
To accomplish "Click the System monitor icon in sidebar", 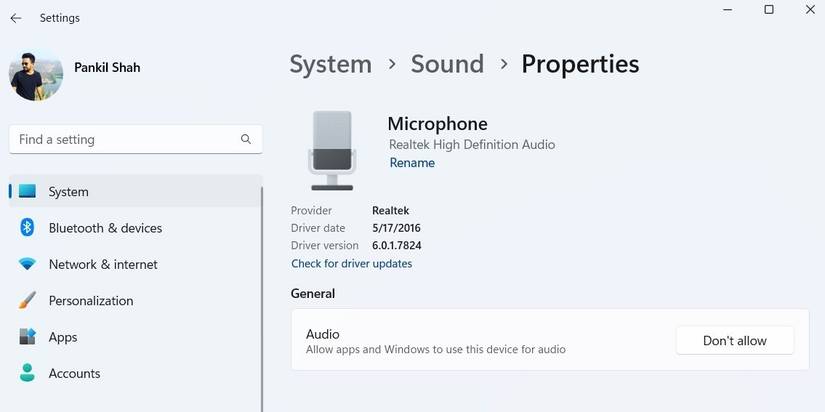I will (x=27, y=191).
